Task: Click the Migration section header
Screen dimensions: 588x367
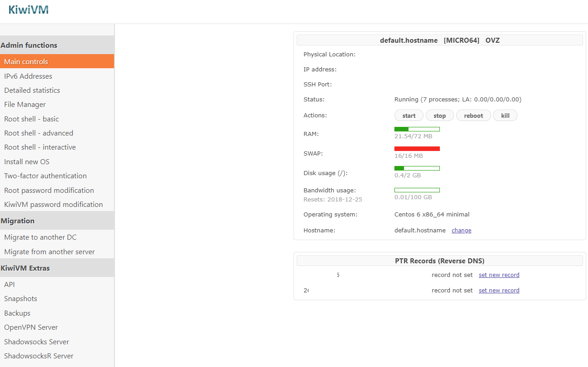Action: click(57, 221)
